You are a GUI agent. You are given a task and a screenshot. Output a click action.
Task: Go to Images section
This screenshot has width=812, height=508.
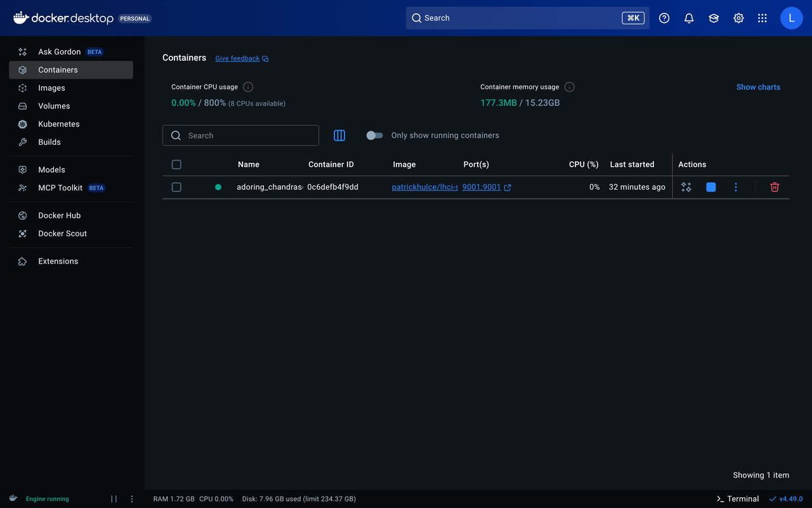pyautogui.click(x=71, y=88)
